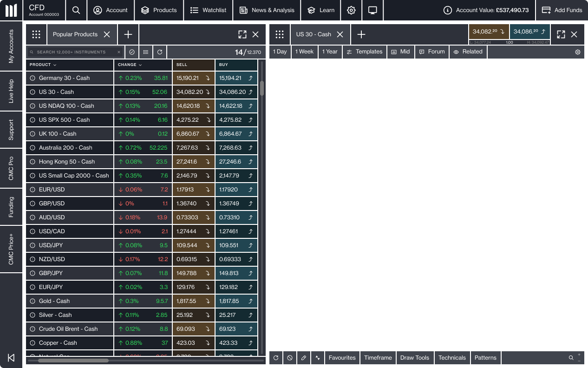
Task: Expand the chart panel to fullscreen
Action: coord(561,34)
